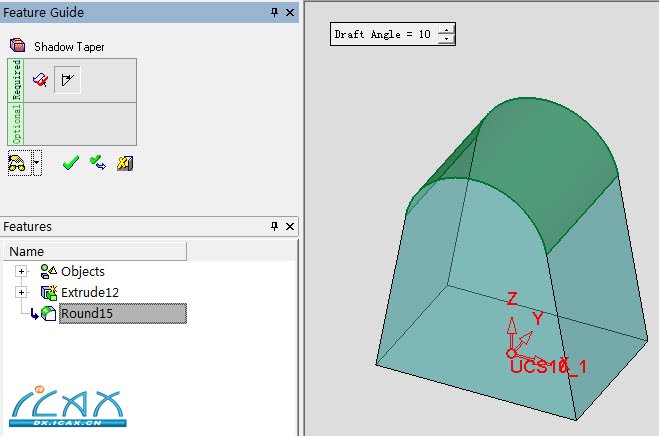Click the Draft Angle value field
The image size is (659, 436).
[383, 34]
